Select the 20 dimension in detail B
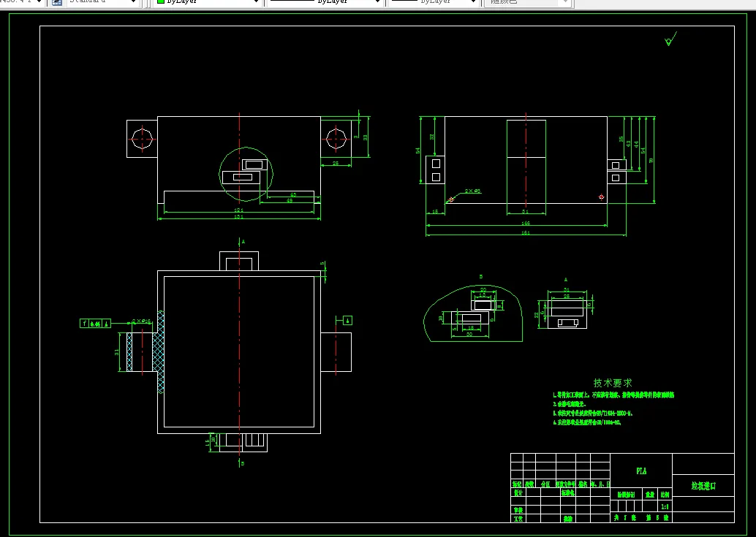The width and height of the screenshot is (756, 537). [483, 290]
